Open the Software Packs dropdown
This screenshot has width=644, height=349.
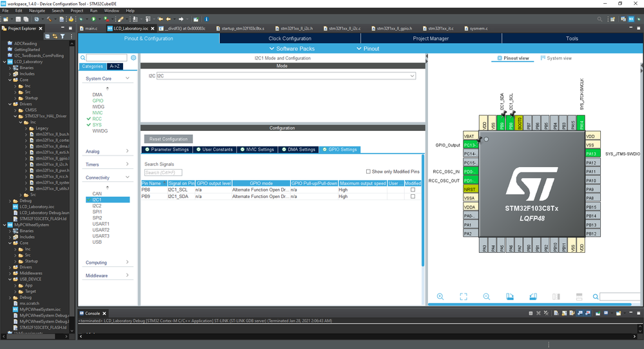point(291,48)
